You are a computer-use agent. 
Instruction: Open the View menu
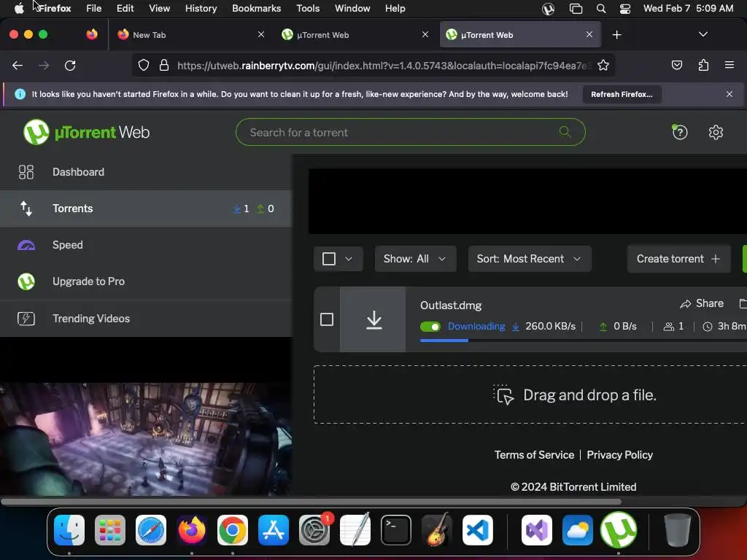[x=159, y=9]
